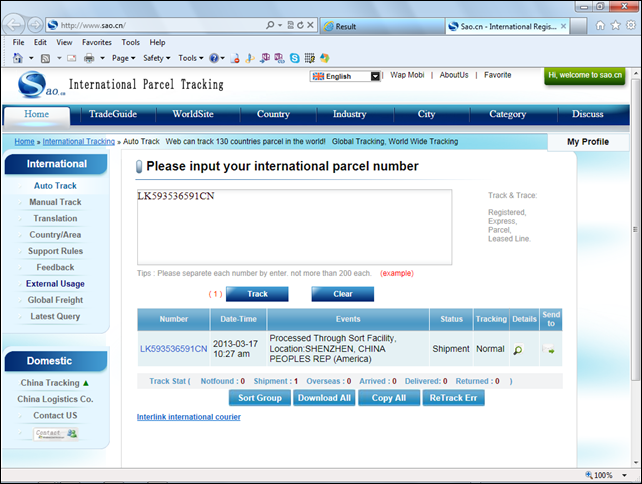Click the grid-with-pencil toolbar icon
The image size is (642, 484).
tap(310, 58)
